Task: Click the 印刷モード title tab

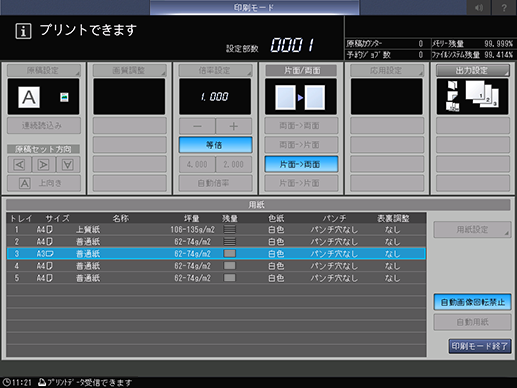Action: click(254, 7)
